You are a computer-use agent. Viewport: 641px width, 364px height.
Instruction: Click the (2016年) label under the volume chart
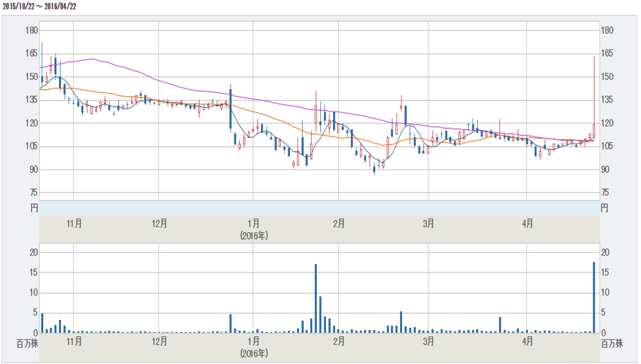coord(254,353)
